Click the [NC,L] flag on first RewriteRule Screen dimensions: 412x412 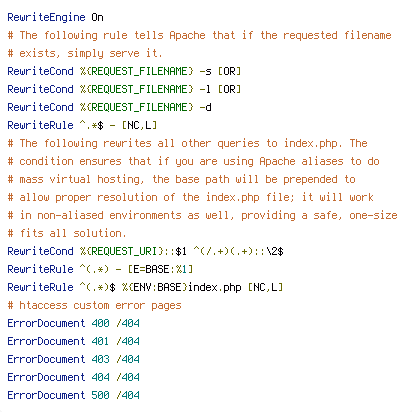pos(139,125)
